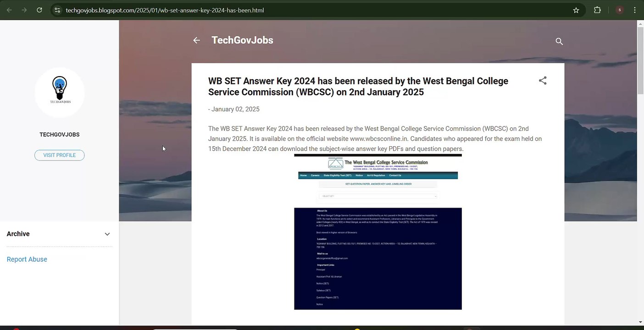Open Chrome three-dot menu
The height and width of the screenshot is (330, 644).
point(635,10)
